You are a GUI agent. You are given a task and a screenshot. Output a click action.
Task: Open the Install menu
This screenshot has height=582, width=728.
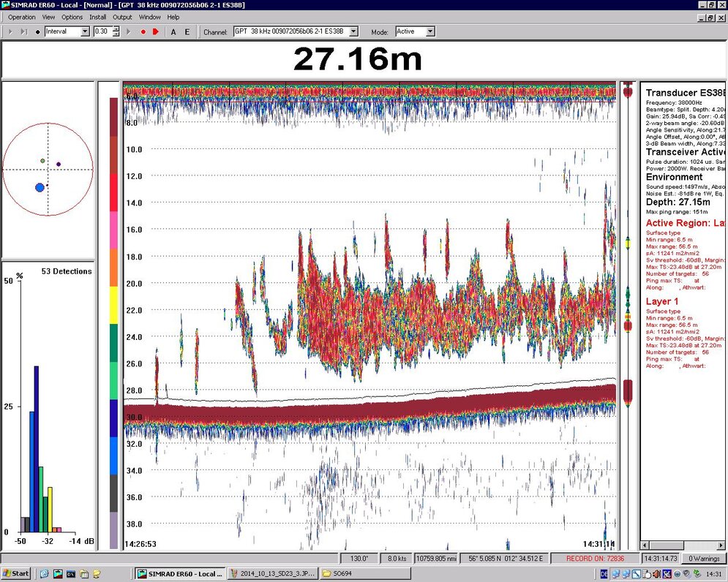coord(97,17)
